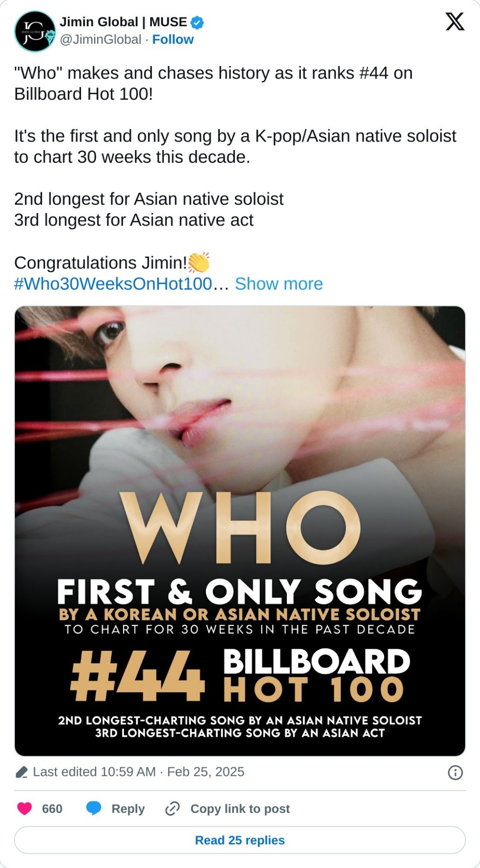Open the post info circle icon

[x=455, y=772]
